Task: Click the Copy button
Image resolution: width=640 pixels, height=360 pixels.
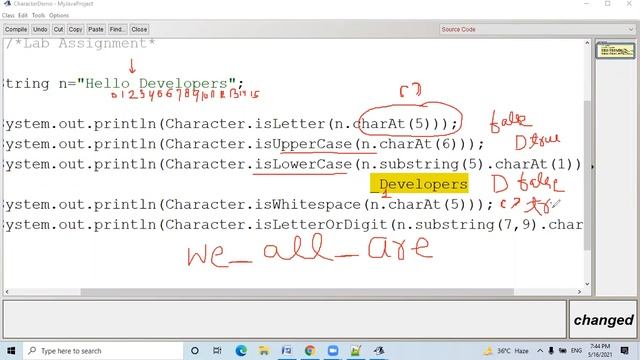Action: tap(75, 29)
